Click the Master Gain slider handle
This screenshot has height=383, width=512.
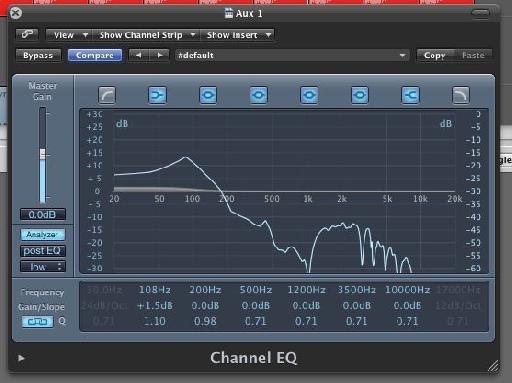(43, 154)
